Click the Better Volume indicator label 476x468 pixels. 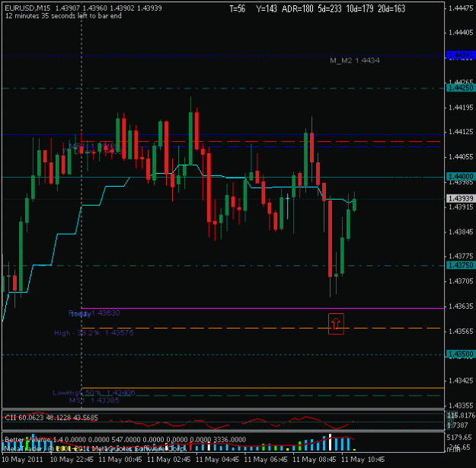pyautogui.click(x=126, y=440)
